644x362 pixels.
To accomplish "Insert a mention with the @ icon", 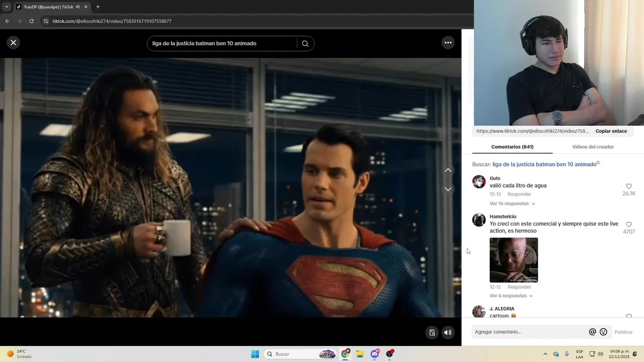I will [592, 332].
